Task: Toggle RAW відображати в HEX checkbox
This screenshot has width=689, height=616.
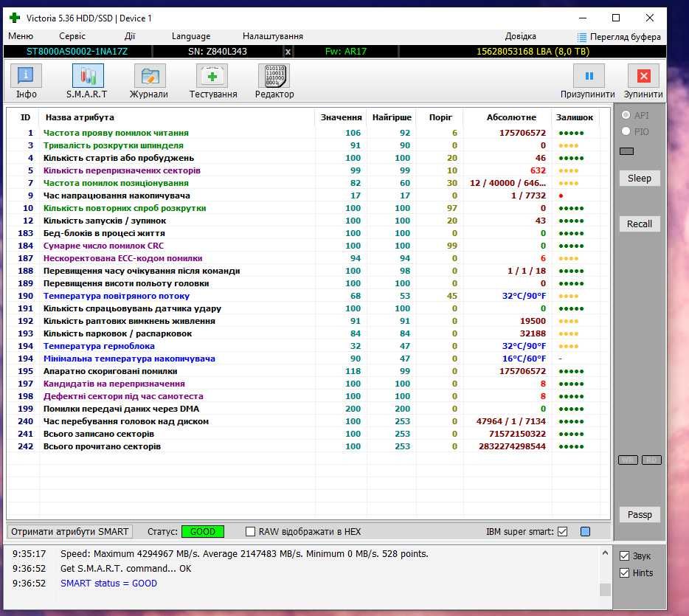Action: (x=251, y=532)
